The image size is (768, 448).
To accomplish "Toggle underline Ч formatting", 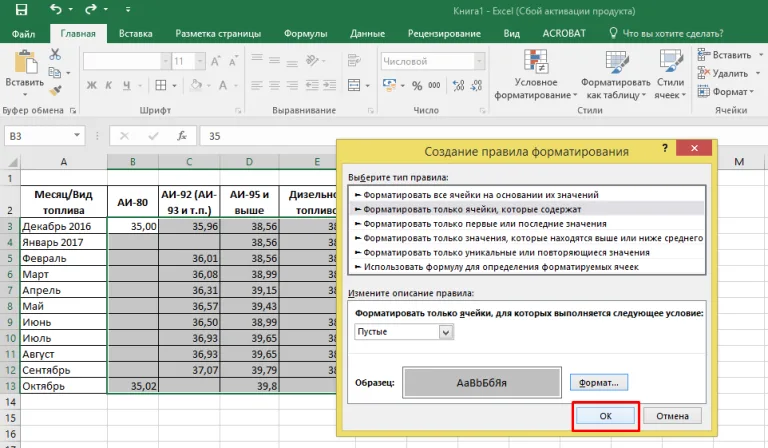I will pyautogui.click(x=127, y=85).
